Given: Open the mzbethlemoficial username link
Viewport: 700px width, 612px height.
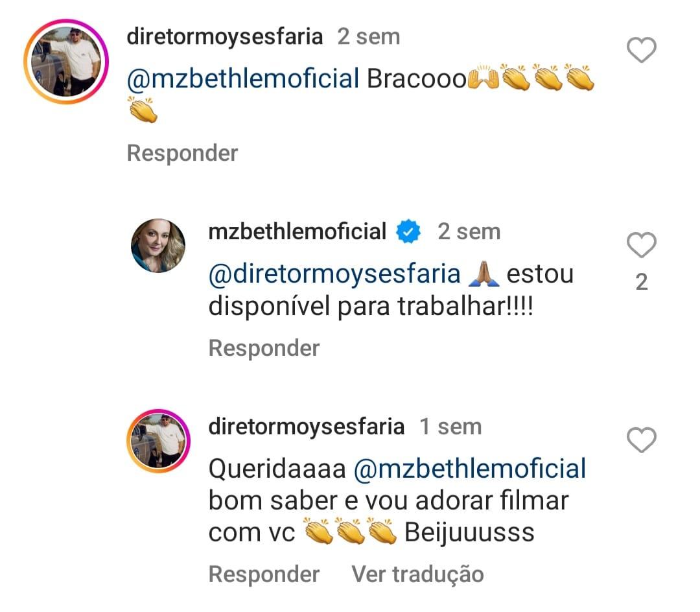Looking at the screenshot, I should [297, 231].
